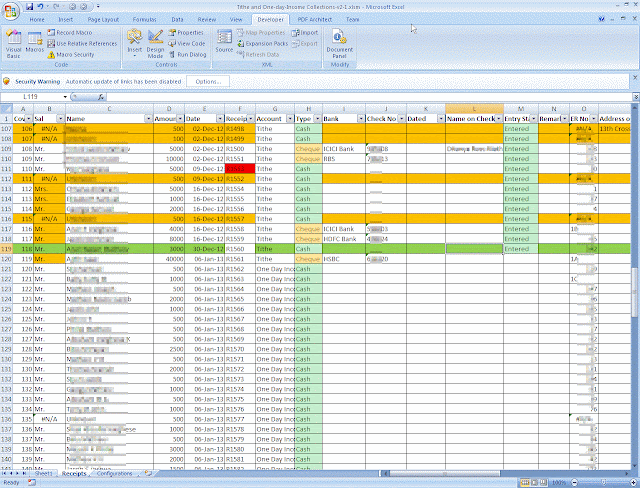Switch to Normal view in status bar
The image size is (640, 488).
click(x=524, y=482)
